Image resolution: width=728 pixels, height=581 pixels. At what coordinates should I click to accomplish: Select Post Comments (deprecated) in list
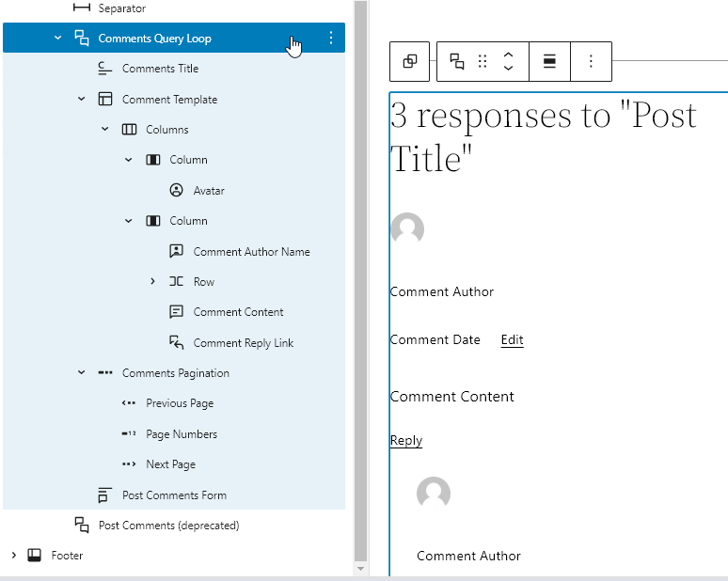click(168, 526)
